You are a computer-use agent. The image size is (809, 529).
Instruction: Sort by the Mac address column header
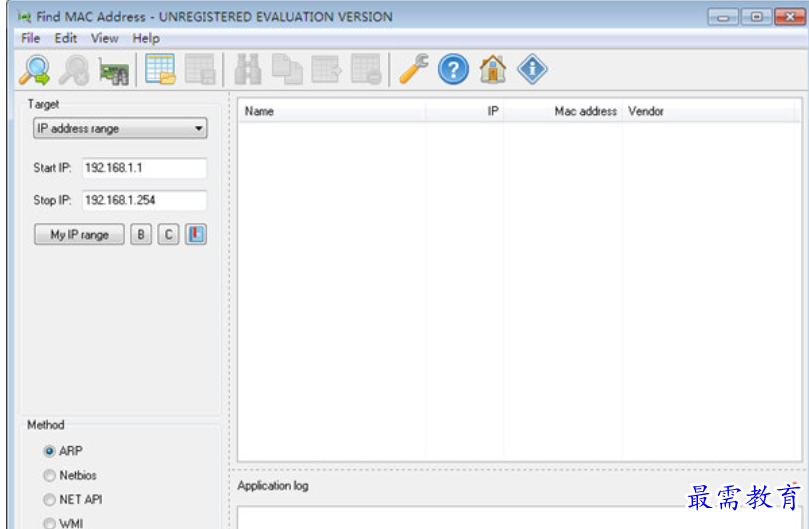point(562,111)
